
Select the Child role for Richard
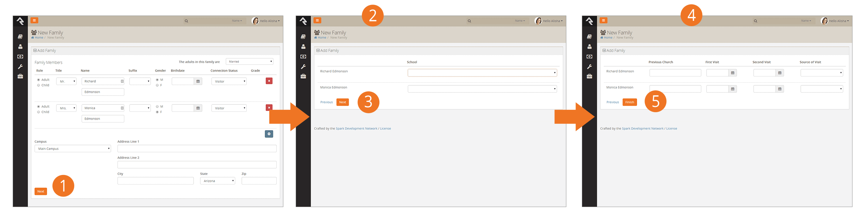click(39, 85)
